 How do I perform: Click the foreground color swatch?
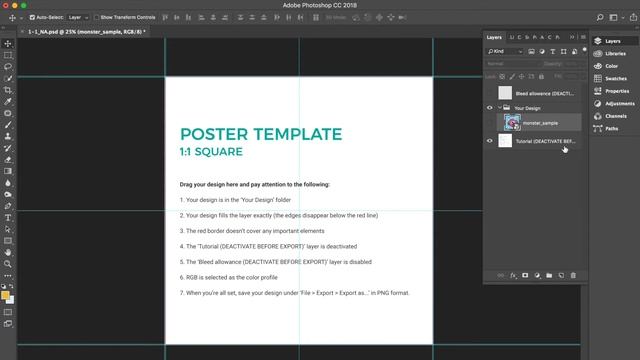(x=5, y=295)
